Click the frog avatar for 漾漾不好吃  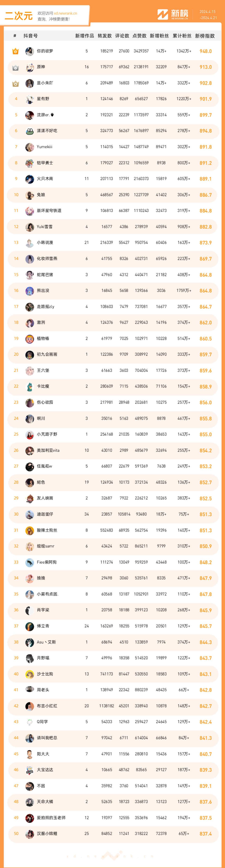(x=30, y=131)
